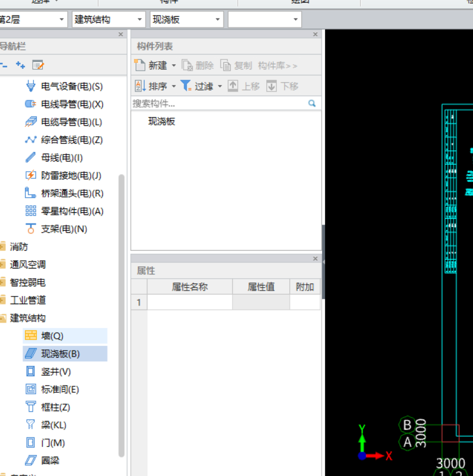Select 电线导管(电)(X) component type
This screenshot has height=476, width=473.
pos(64,104)
